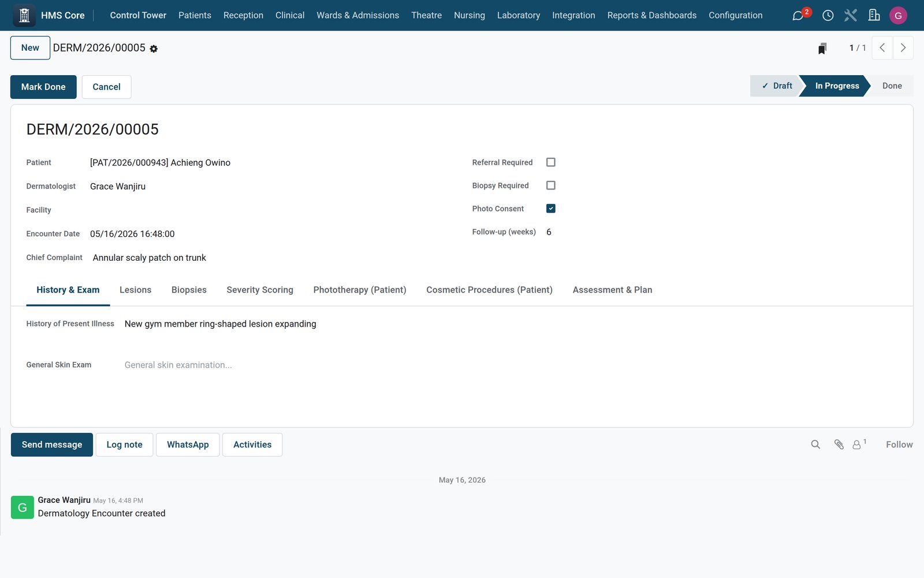Click the Log note button
The width and height of the screenshot is (924, 578).
point(124,444)
